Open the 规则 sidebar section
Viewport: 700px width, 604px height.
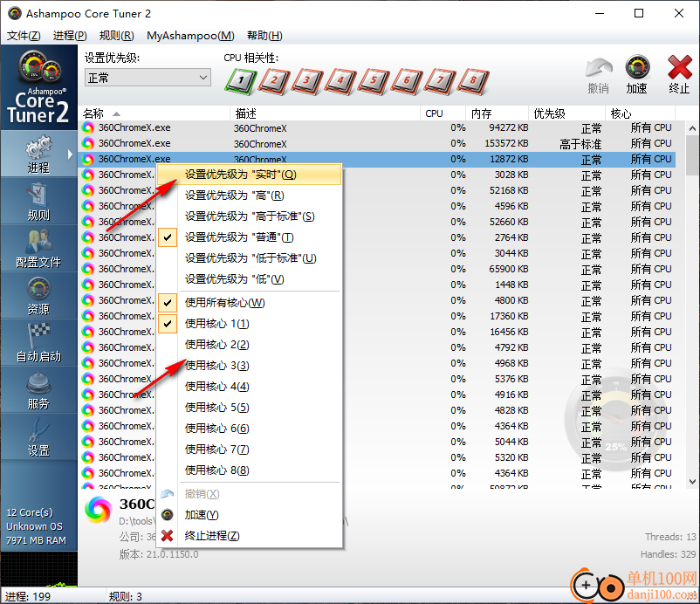38,201
